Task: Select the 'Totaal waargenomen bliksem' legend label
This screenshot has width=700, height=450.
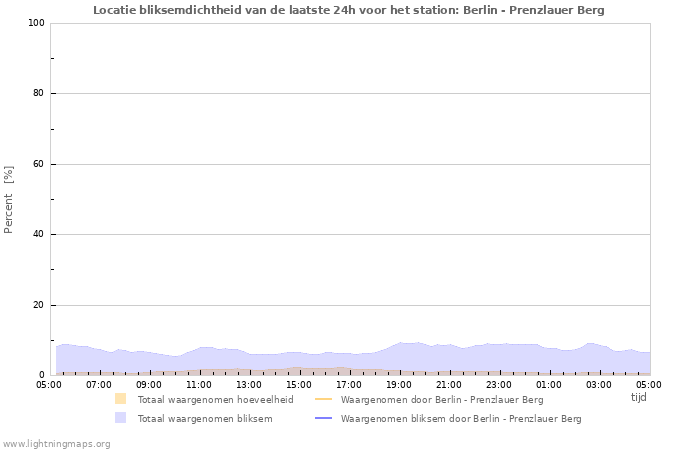Action: tap(205, 418)
